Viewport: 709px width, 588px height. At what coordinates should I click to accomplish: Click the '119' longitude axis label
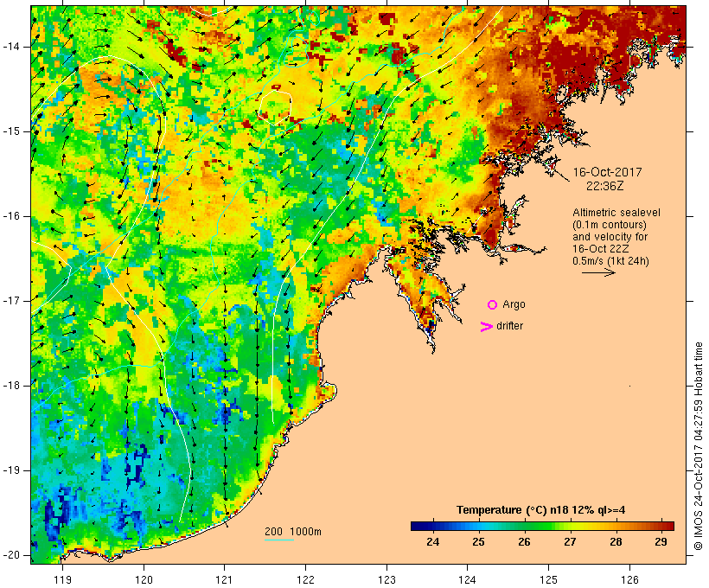tap(63, 579)
